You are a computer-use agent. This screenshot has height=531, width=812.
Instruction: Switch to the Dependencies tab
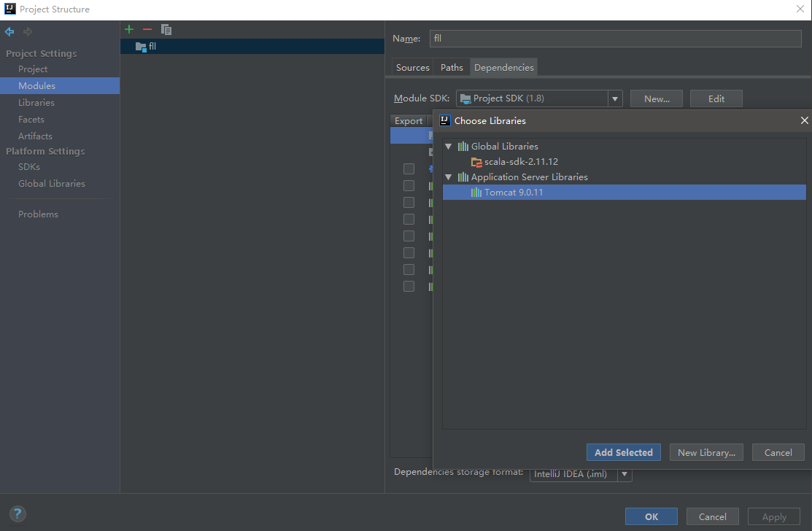click(x=504, y=67)
